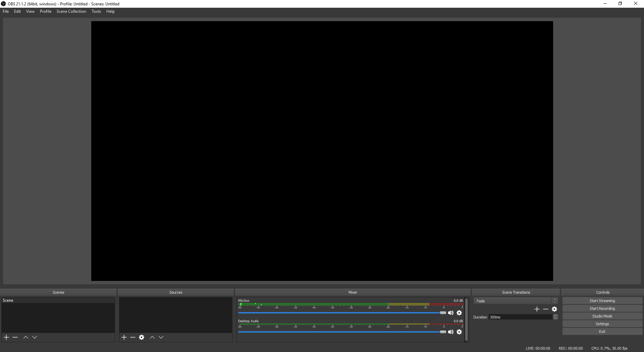644x352 pixels.
Task: Click the black preview canvas
Action: pyautogui.click(x=322, y=151)
